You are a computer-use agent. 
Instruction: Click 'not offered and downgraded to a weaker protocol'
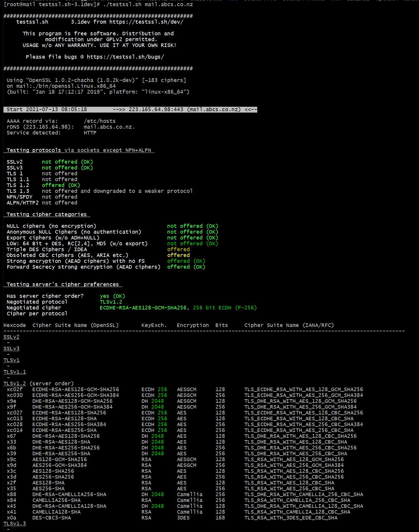(x=117, y=191)
